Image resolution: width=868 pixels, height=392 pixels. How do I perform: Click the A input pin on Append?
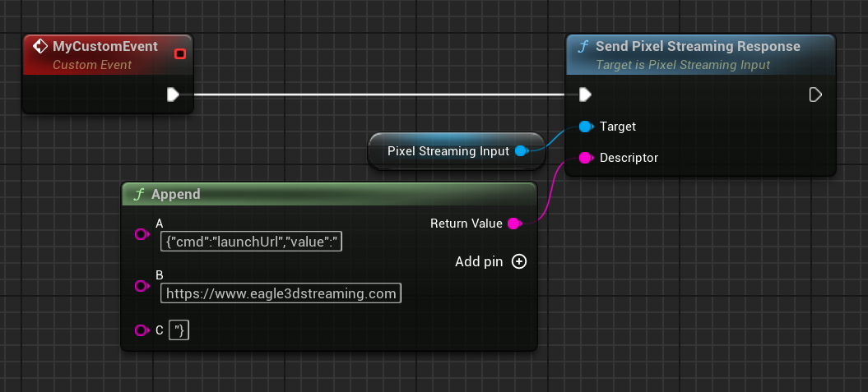tap(141, 235)
